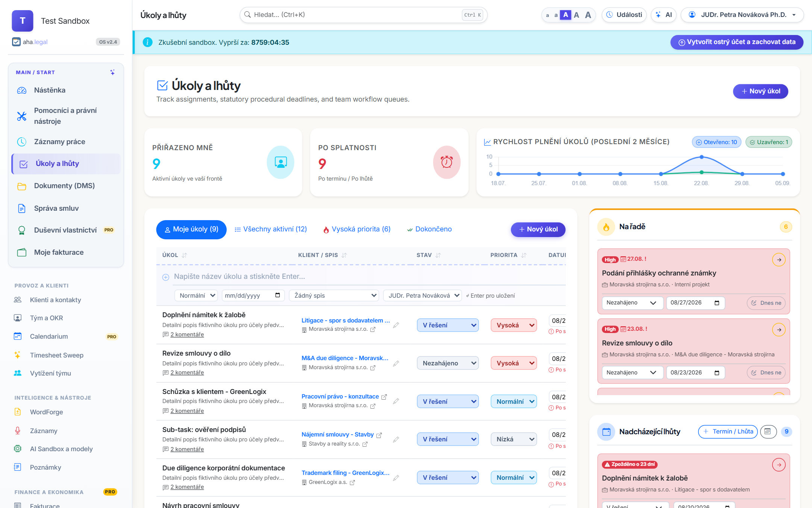Open status dropdown for Schůzka s klientem - GreenLogix
The height and width of the screenshot is (508, 812).
click(448, 402)
